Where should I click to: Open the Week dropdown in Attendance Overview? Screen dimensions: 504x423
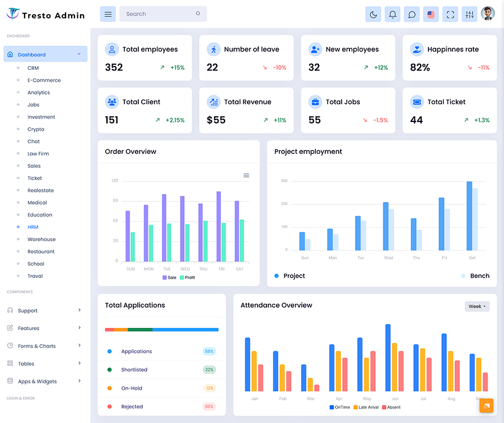[477, 307]
